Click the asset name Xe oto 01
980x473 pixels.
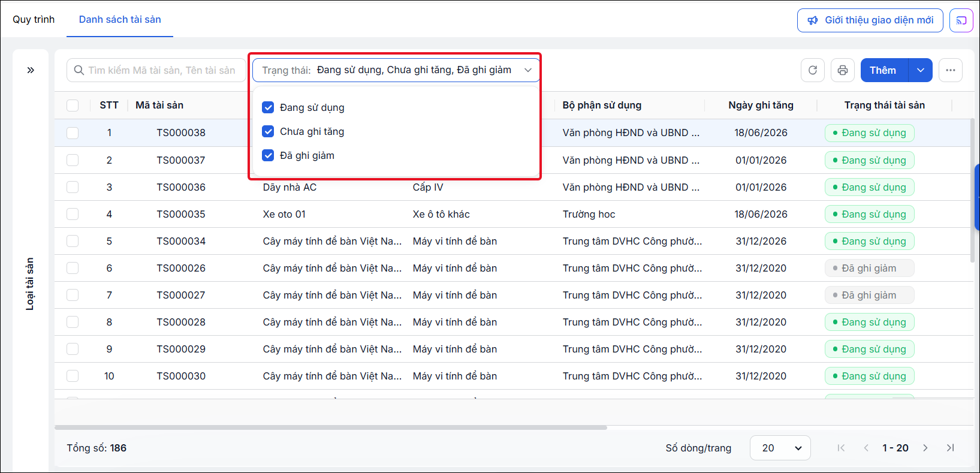click(284, 214)
